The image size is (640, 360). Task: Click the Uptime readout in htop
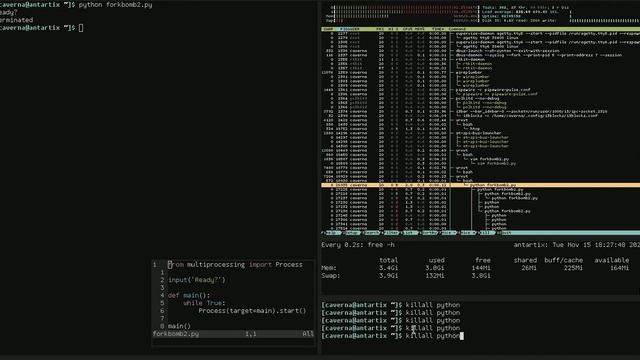coord(502,16)
